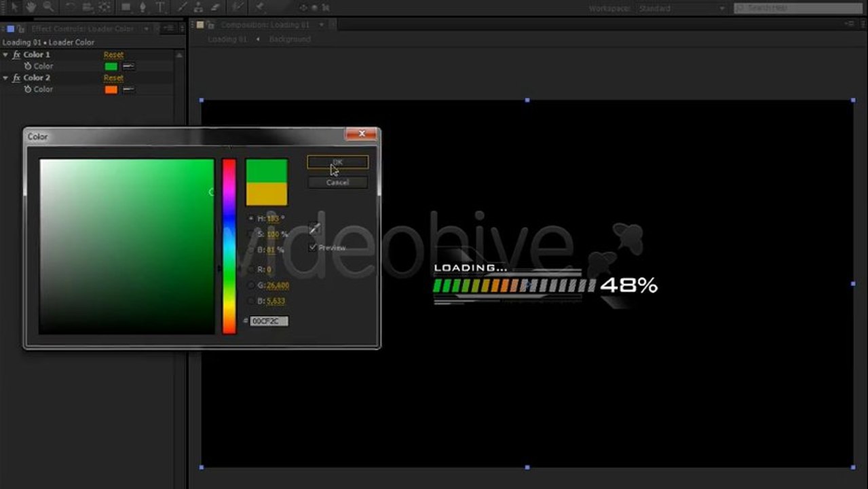Click the Composition panel lock icon
The height and width of the screenshot is (489, 868).
coord(210,25)
